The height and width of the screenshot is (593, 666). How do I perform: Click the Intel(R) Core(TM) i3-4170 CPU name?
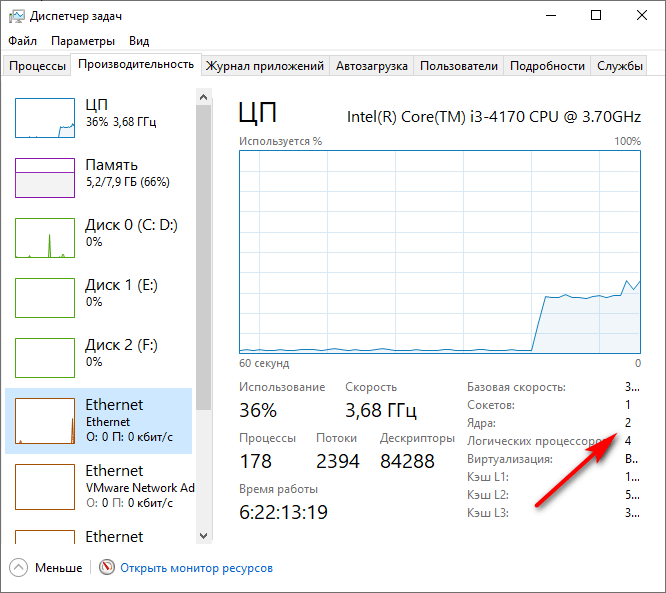tap(494, 117)
